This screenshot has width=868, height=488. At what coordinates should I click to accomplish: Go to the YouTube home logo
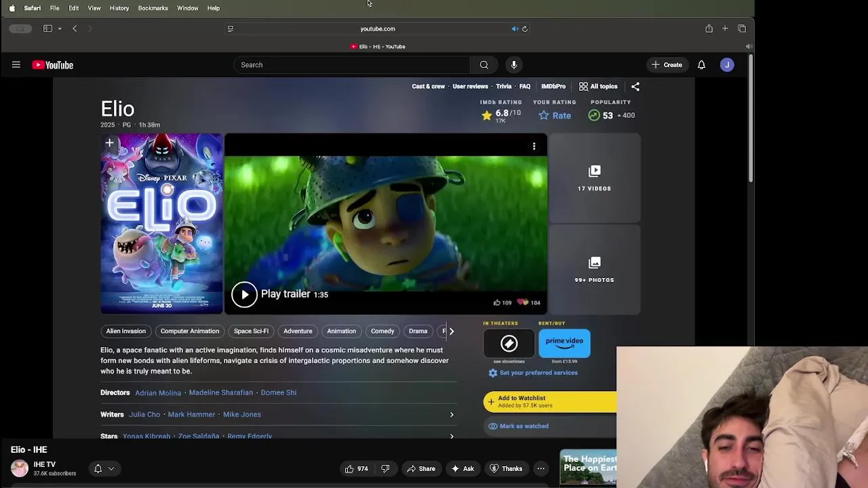coord(52,65)
